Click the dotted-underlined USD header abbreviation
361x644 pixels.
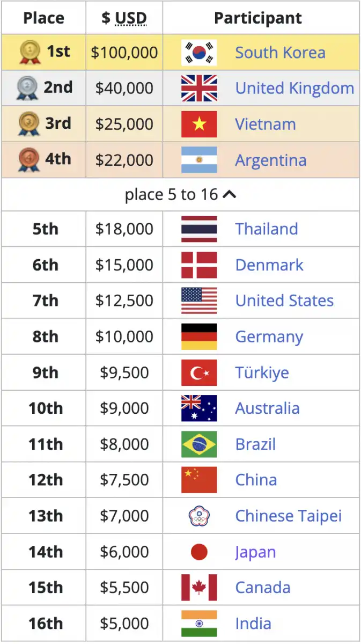pyautogui.click(x=131, y=18)
